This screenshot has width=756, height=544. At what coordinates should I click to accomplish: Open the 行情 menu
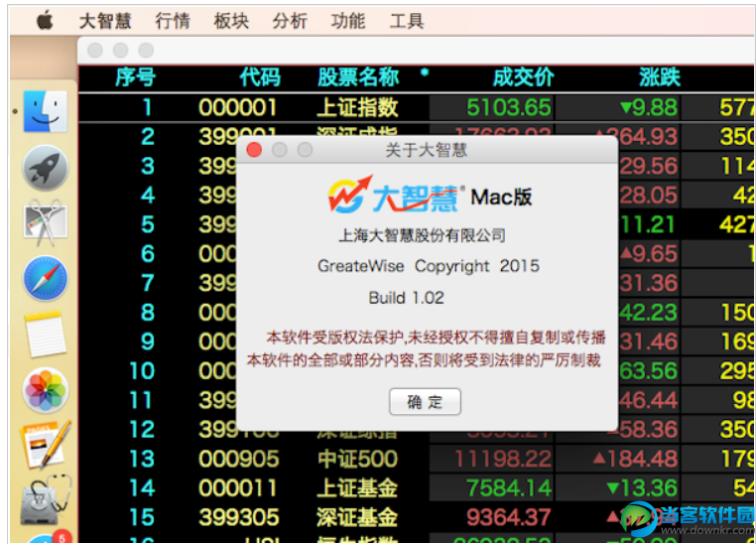click(x=173, y=21)
